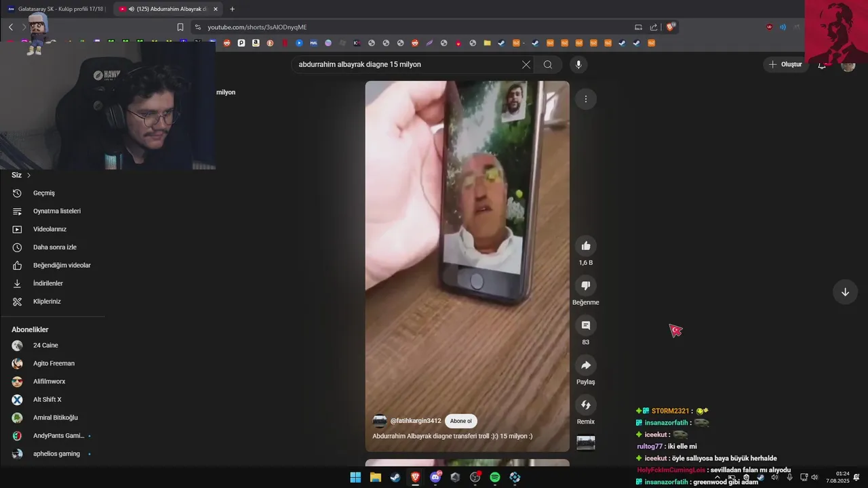Like the short with the thumbs-up button
This screenshot has width=868, height=488.
click(586, 246)
